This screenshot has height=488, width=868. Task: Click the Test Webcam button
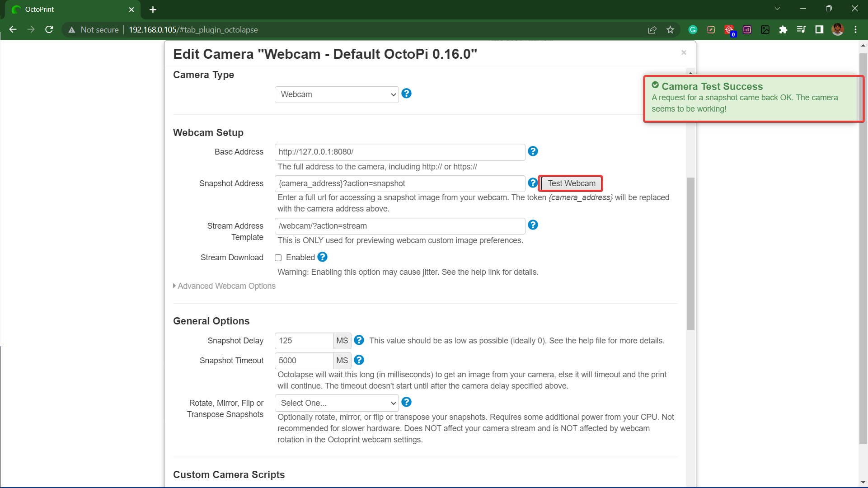[572, 183]
